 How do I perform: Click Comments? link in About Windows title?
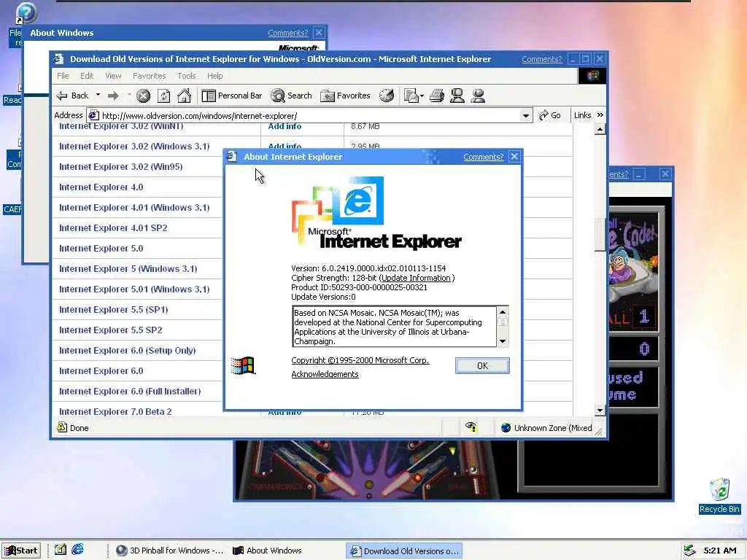(x=287, y=33)
